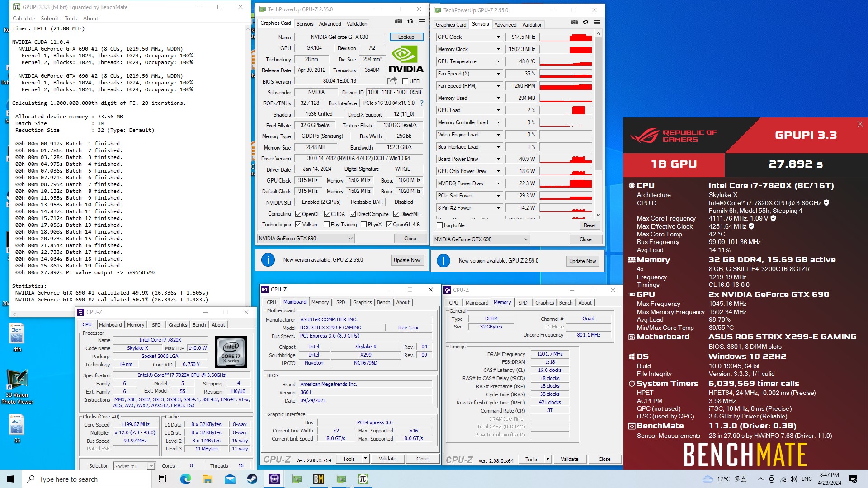The width and height of the screenshot is (868, 488).
Task: Click Close button in CPU-Z Memory window
Action: point(604,459)
